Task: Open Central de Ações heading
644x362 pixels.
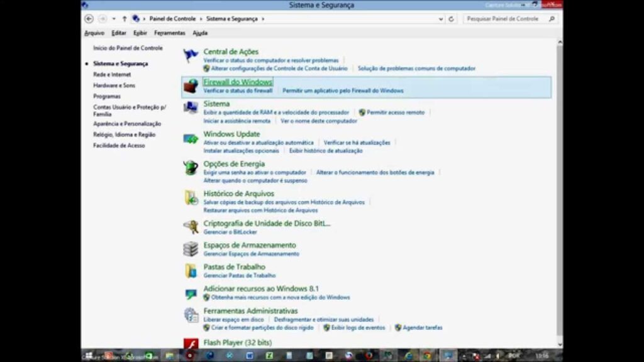Action: pyautogui.click(x=231, y=52)
